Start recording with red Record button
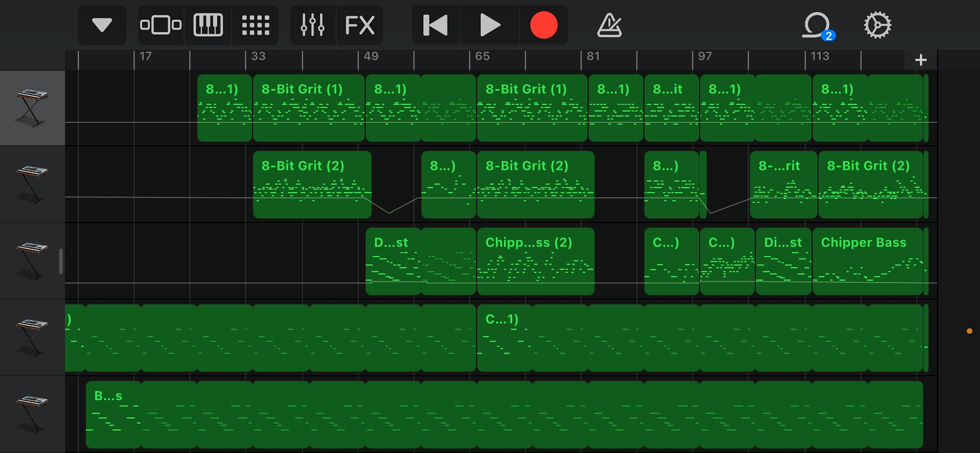Viewport: 980px width, 453px height. pyautogui.click(x=544, y=25)
